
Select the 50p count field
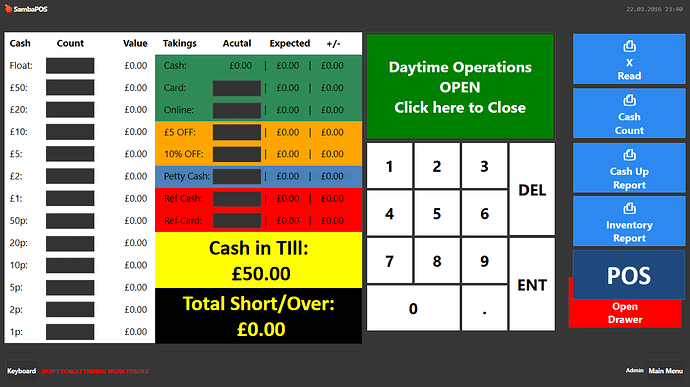[x=70, y=221]
